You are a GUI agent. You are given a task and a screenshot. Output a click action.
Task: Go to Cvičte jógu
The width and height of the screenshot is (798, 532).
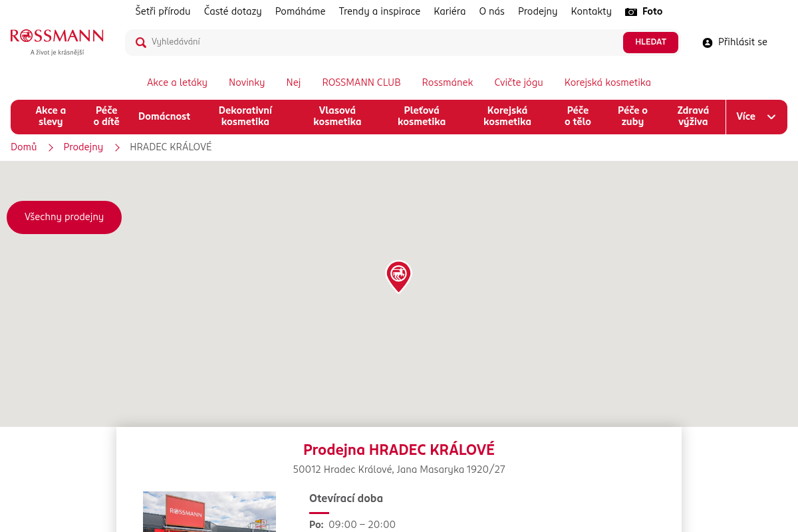click(519, 82)
